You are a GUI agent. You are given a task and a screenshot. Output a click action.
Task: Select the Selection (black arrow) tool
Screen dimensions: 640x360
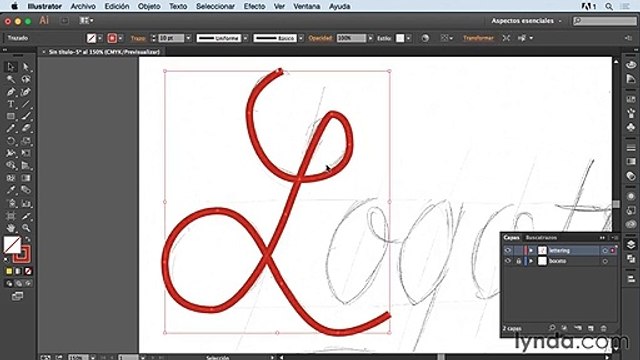point(11,67)
